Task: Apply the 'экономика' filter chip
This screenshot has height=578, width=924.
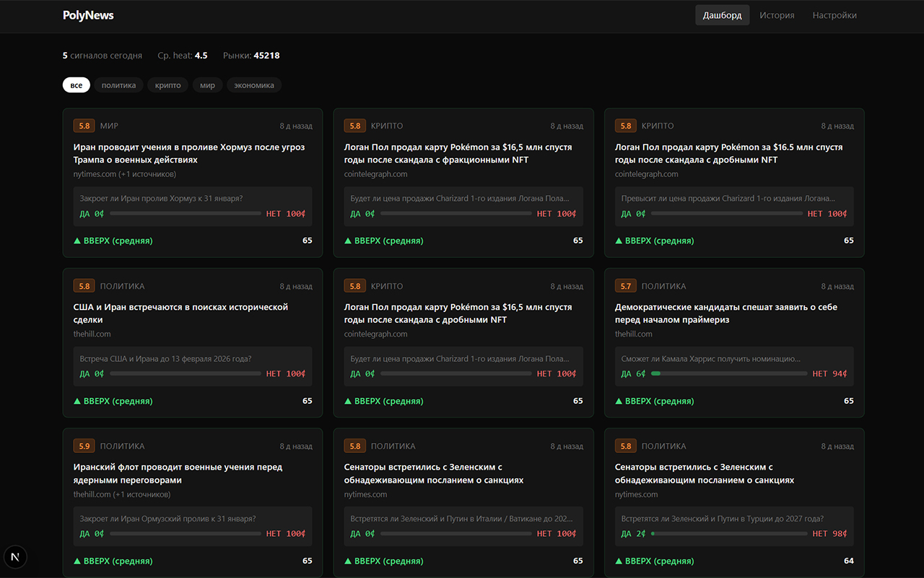Action: (x=253, y=85)
